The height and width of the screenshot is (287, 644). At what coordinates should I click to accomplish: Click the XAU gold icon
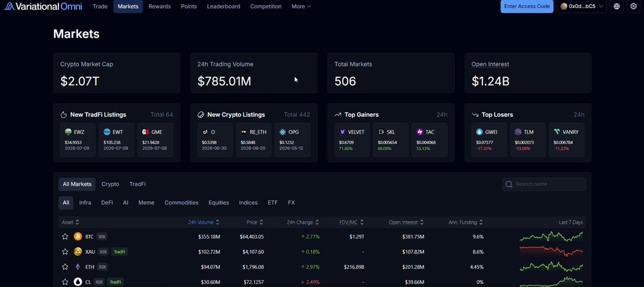pos(78,252)
